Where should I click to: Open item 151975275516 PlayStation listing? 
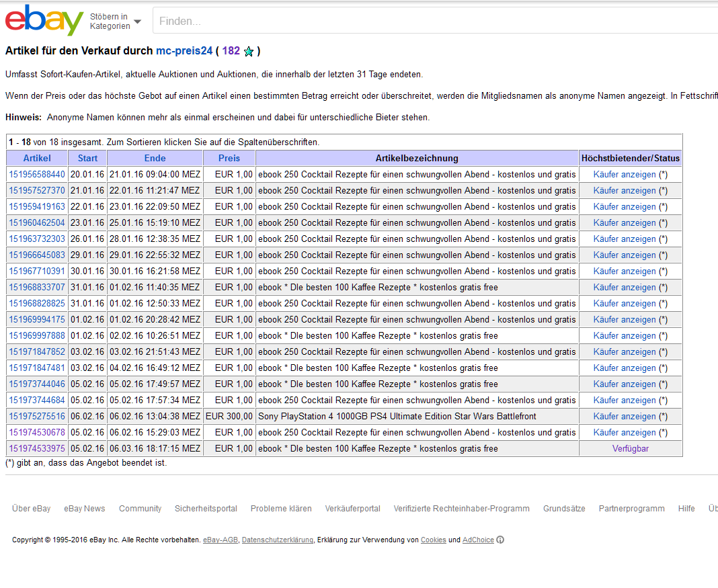click(37, 417)
